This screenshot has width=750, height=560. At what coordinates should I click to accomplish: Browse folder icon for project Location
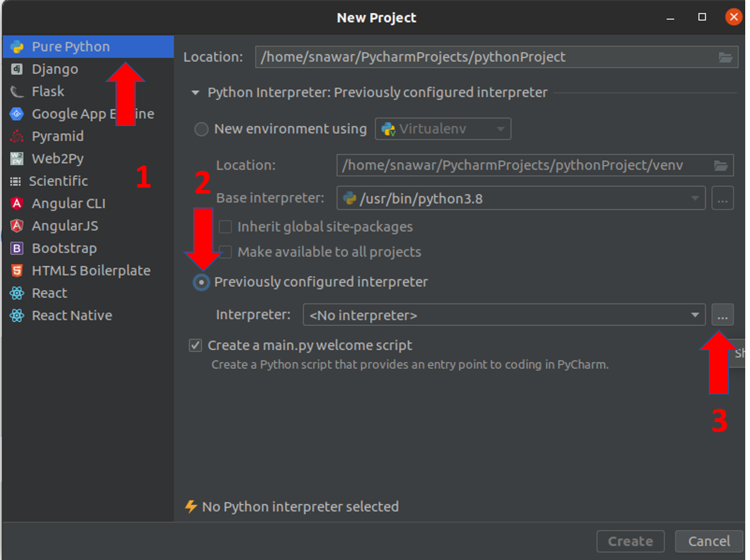pos(725,57)
